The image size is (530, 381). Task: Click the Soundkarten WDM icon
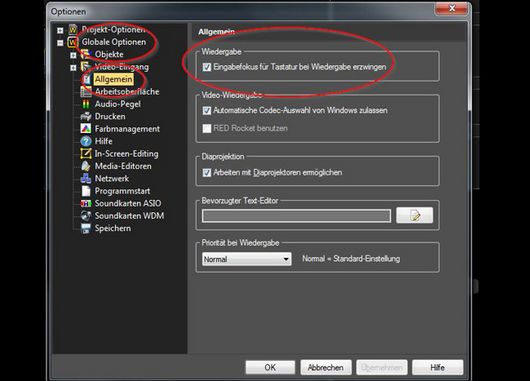(86, 216)
